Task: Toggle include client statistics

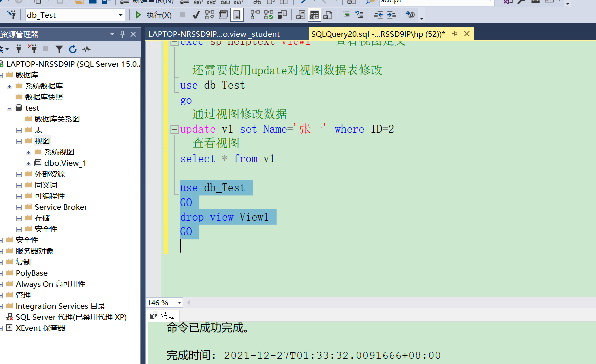Action: point(282,15)
